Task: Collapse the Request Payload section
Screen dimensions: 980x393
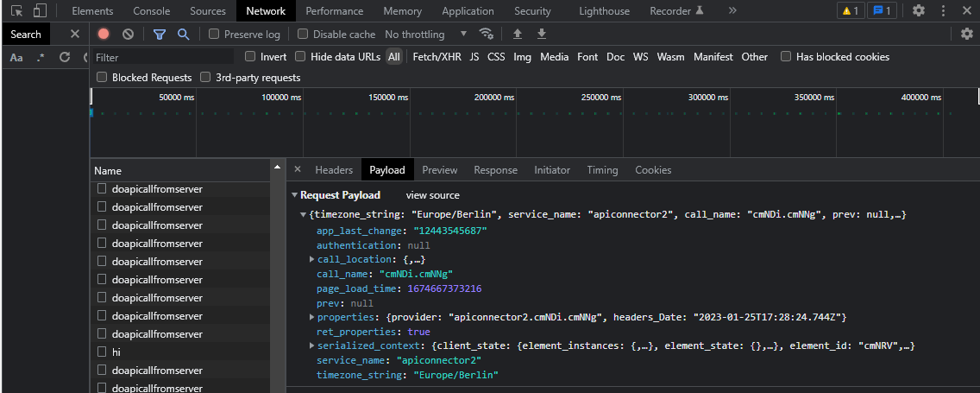Action: tap(295, 195)
